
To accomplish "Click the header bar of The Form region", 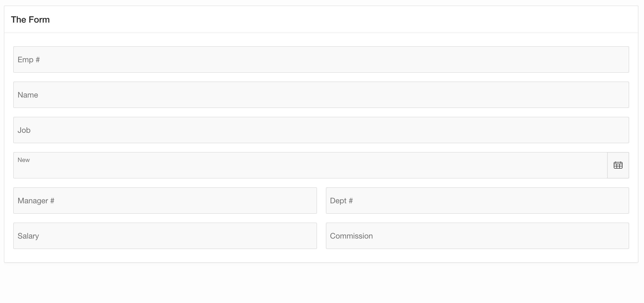I will click(x=321, y=20).
